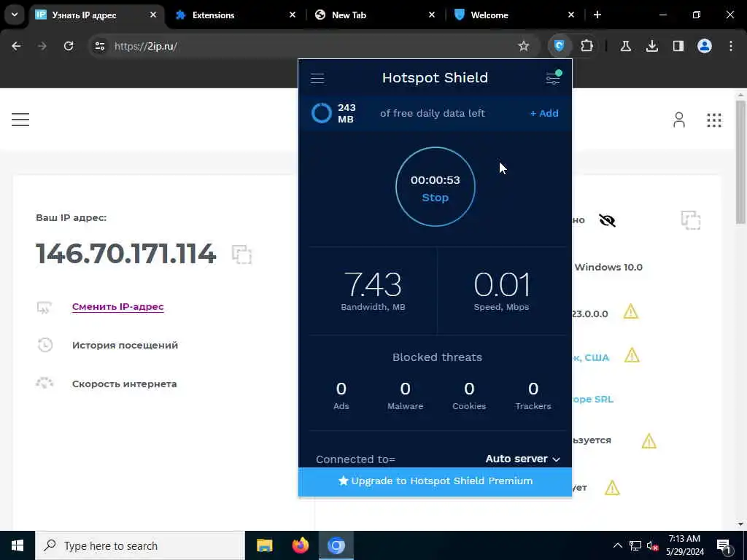Screen dimensions: 747x560
Task: Click the warning triangle next to США
Action: (632, 355)
